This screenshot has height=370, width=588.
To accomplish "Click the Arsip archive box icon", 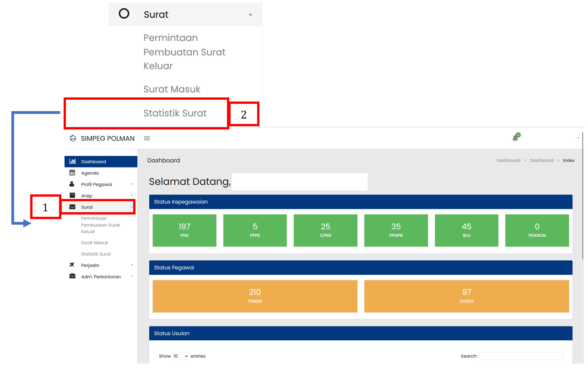I will 72,196.
